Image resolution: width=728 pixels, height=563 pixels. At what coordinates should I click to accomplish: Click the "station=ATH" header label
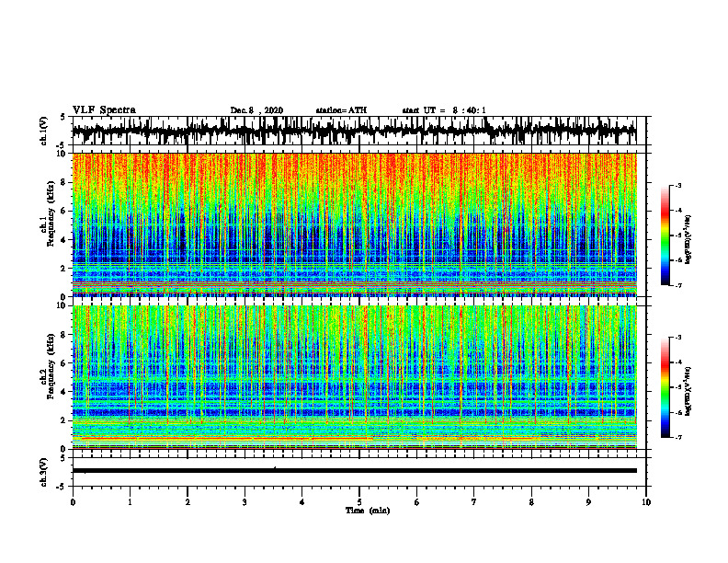click(341, 110)
